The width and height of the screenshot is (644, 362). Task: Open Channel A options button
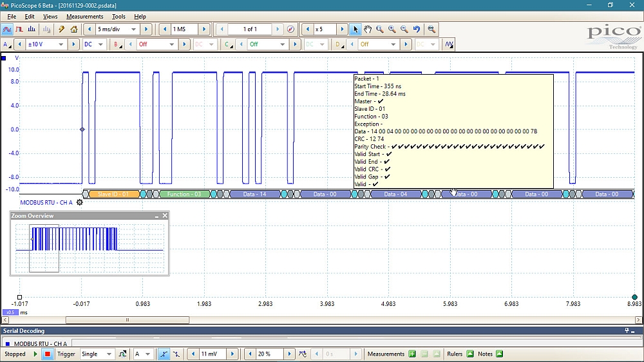(6, 44)
